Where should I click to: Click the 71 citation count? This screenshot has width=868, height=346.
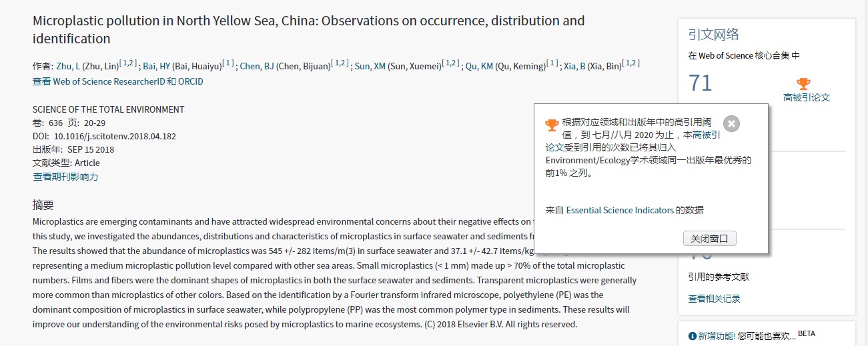(701, 83)
